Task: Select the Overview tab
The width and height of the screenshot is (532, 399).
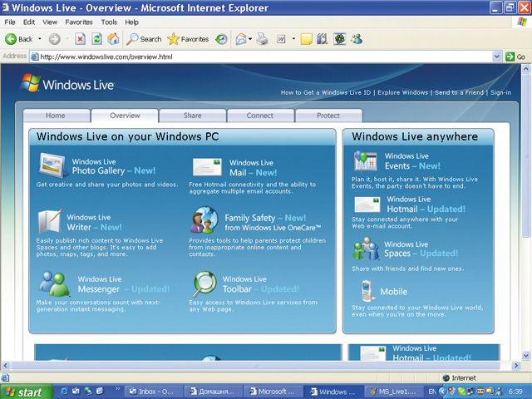Action: (x=125, y=116)
